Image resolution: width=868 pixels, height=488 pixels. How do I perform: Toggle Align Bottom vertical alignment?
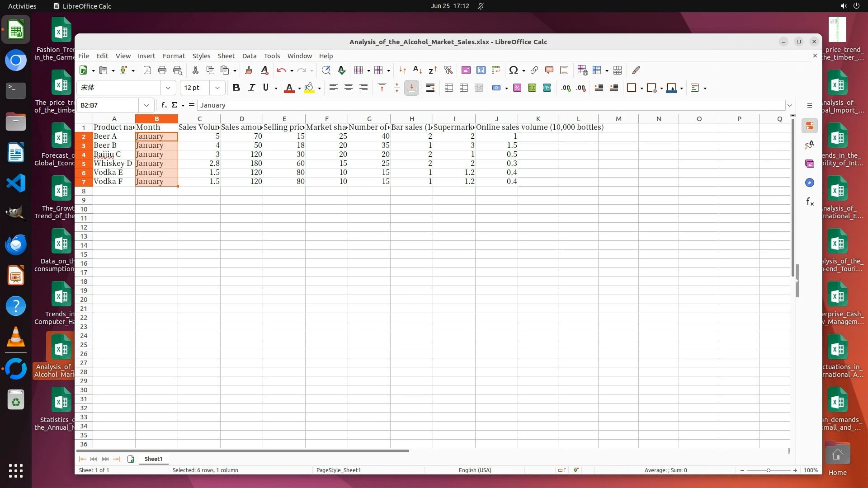click(x=412, y=88)
